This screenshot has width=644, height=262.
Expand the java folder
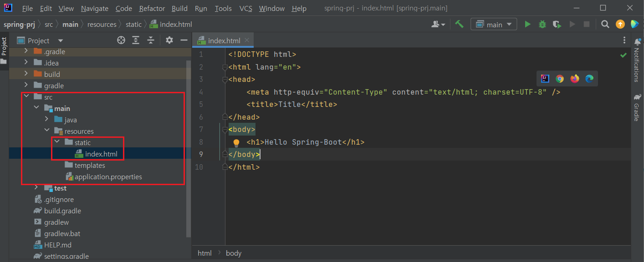click(46, 120)
